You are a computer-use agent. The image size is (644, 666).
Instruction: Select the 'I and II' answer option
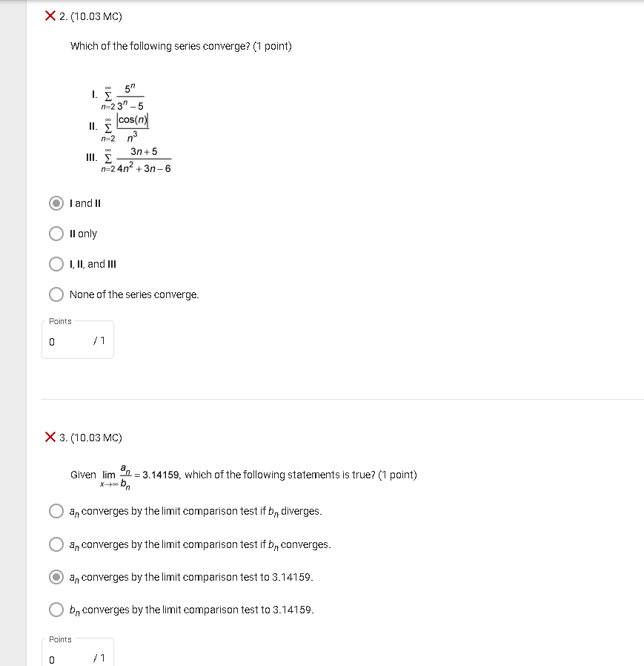coord(56,203)
